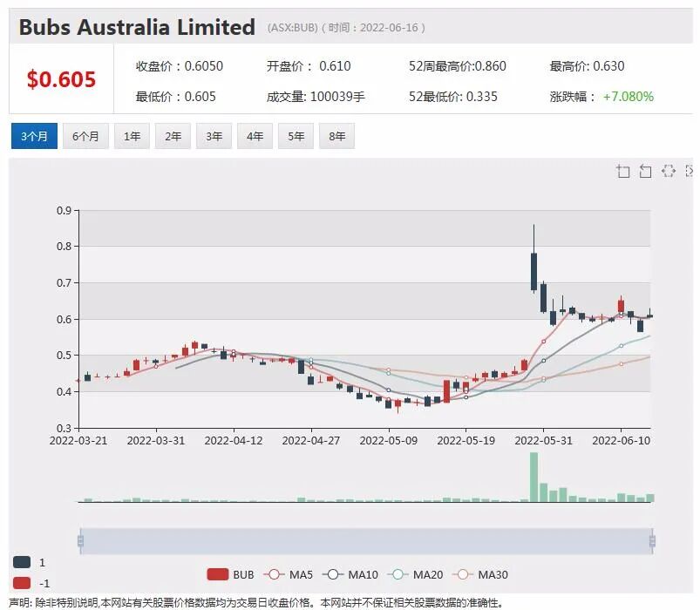Click the +7.080% change percentage

click(x=629, y=97)
